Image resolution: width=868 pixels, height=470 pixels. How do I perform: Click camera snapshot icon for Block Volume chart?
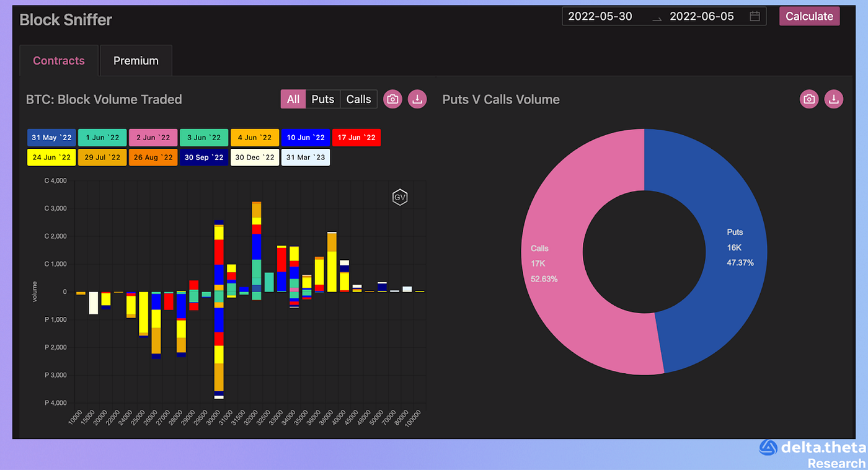point(392,99)
